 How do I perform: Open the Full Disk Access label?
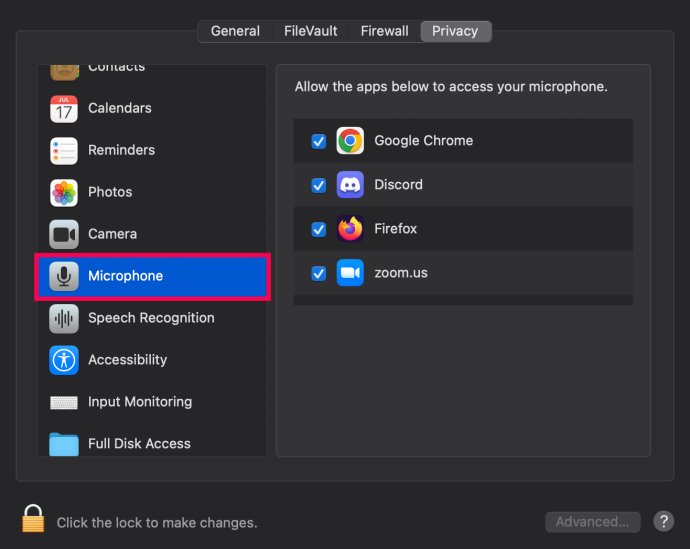tap(139, 443)
